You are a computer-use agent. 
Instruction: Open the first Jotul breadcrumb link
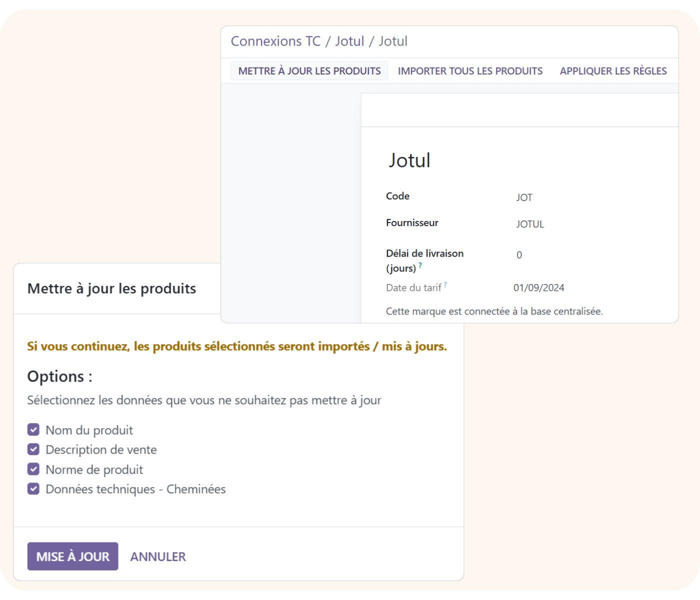pyautogui.click(x=349, y=41)
